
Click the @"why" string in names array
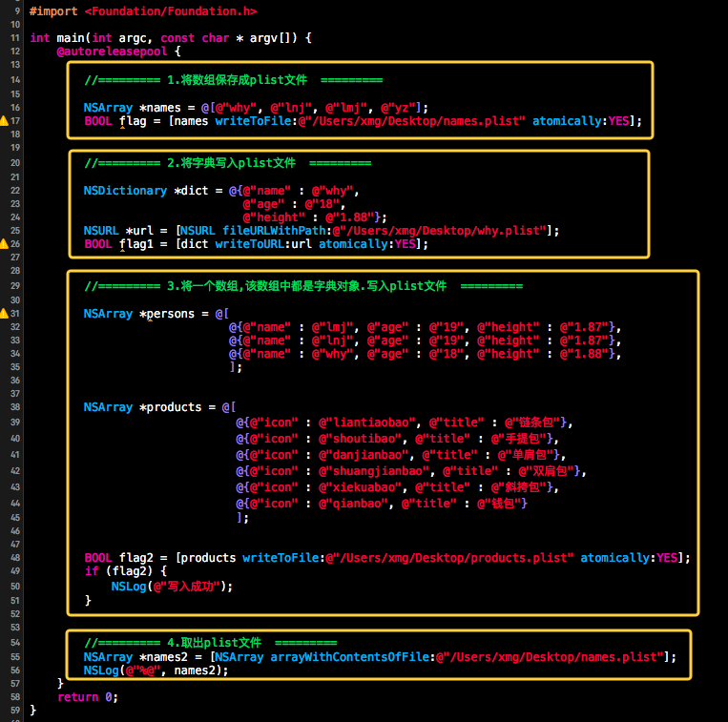[236, 108]
